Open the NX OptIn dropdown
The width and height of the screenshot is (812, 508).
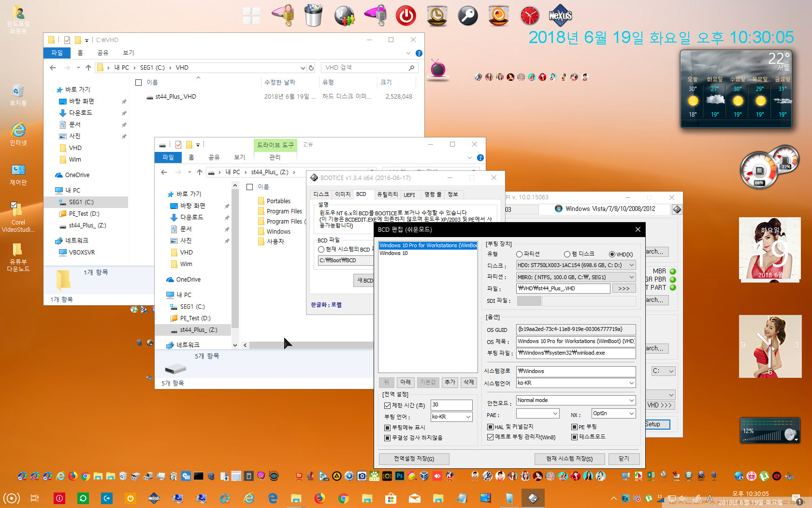[613, 413]
